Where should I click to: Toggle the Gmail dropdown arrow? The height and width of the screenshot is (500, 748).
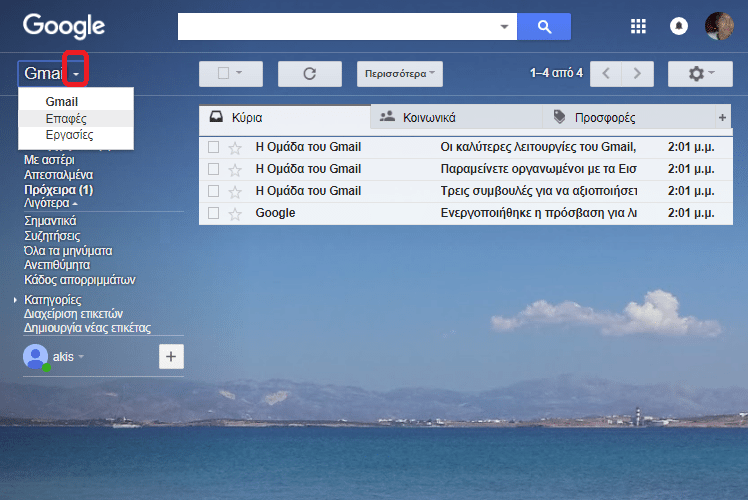click(76, 74)
